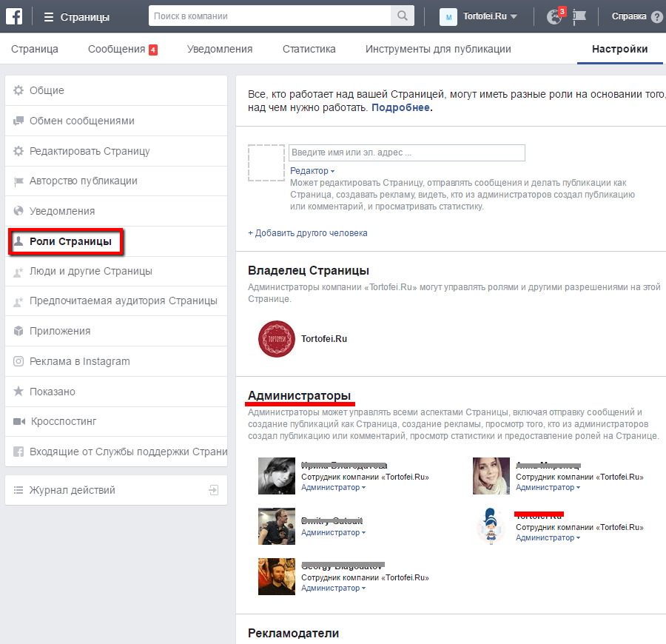Open the Справка help menu

(629, 16)
